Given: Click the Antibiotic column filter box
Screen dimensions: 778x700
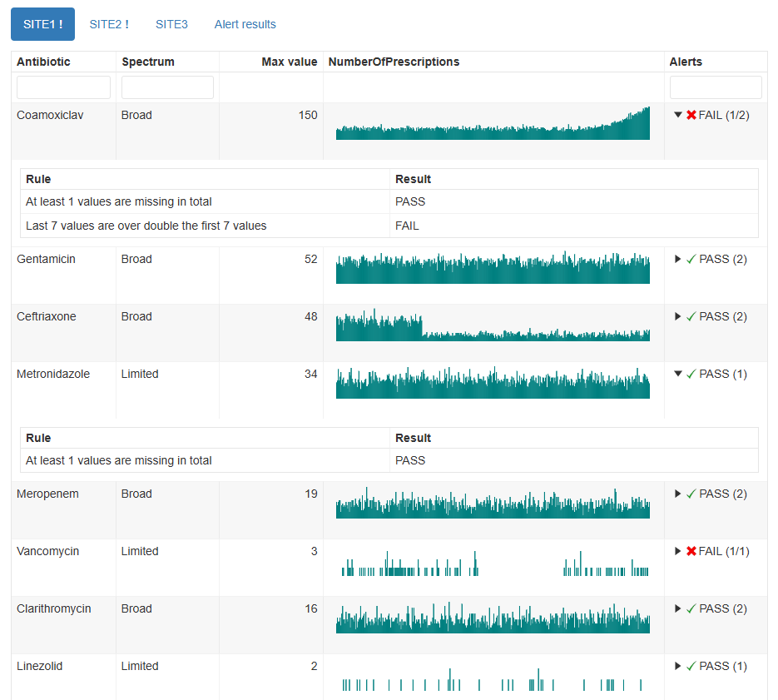Looking at the screenshot, I should [x=63, y=87].
